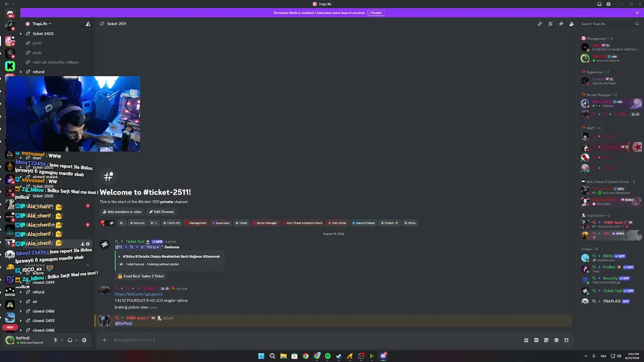Open TRAPLIFE app in member list
Image resolution: width=644 pixels, height=362 pixels.
[611, 301]
